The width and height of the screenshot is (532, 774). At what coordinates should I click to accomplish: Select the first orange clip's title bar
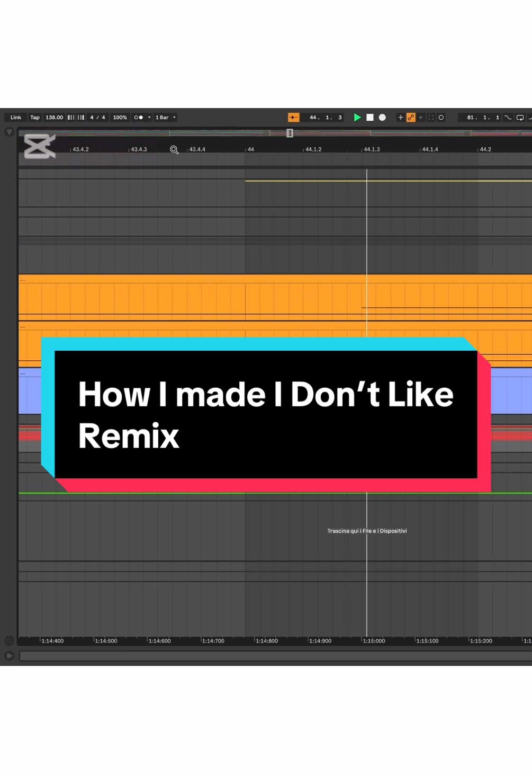point(275,279)
